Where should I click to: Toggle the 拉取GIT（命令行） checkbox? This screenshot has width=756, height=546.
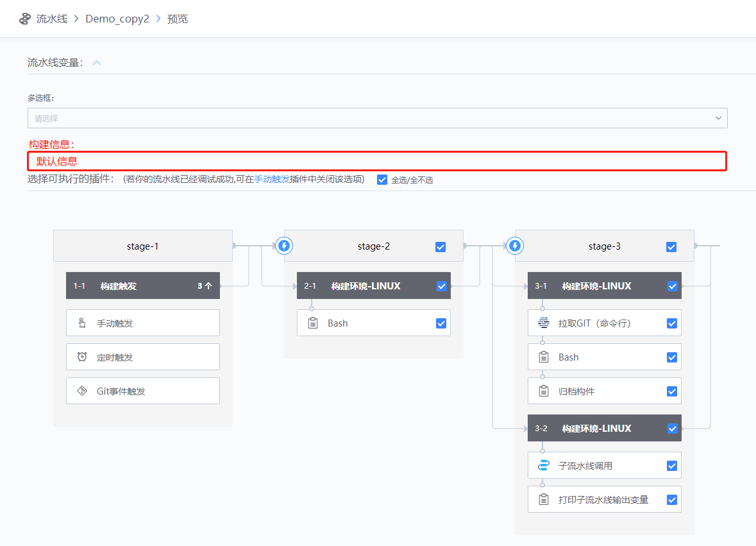click(671, 323)
